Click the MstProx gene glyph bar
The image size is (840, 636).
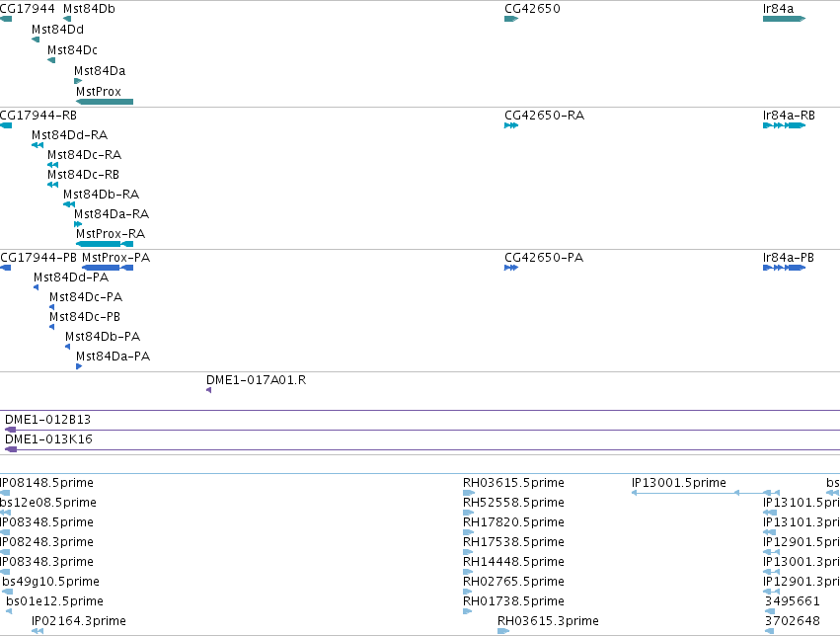tap(105, 102)
